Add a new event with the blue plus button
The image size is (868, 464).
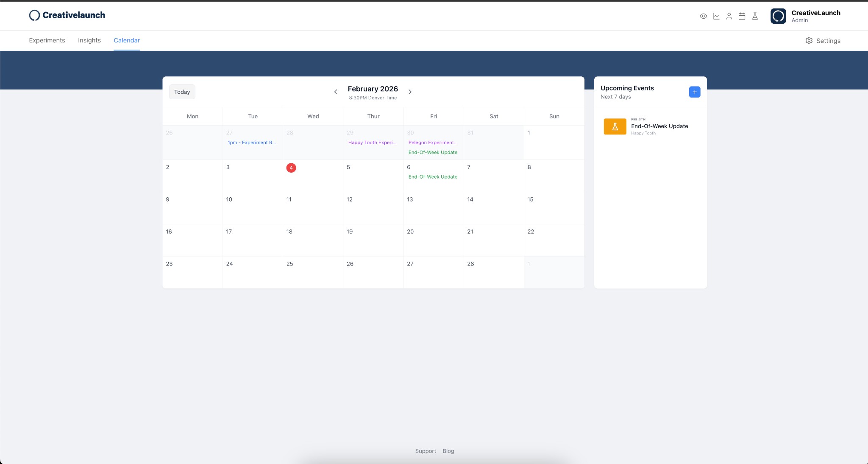coord(694,92)
